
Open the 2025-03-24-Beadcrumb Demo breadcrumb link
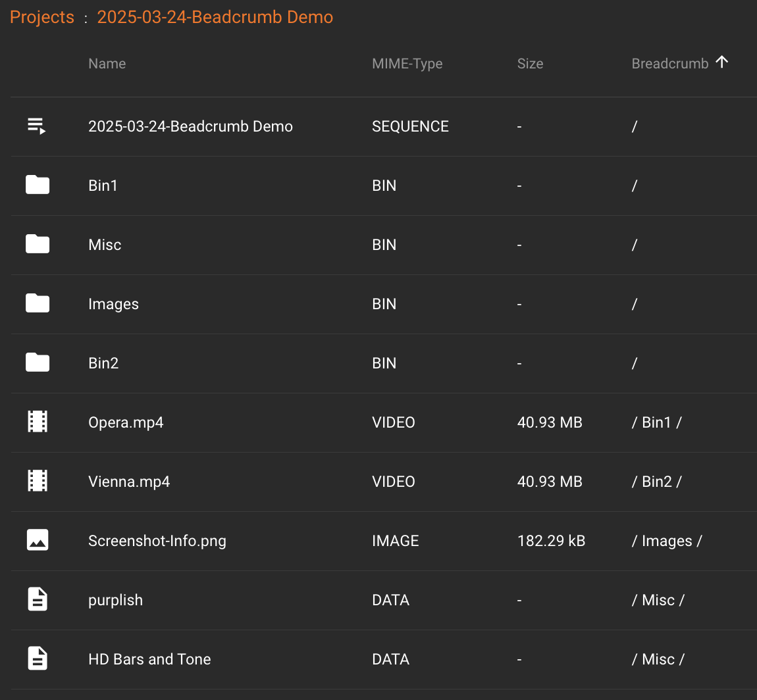pyautogui.click(x=215, y=17)
